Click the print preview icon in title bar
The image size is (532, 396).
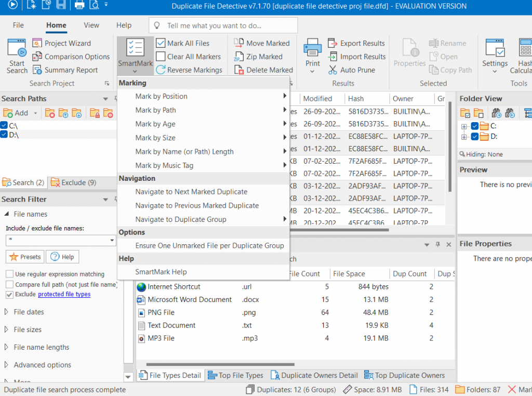click(94, 5)
